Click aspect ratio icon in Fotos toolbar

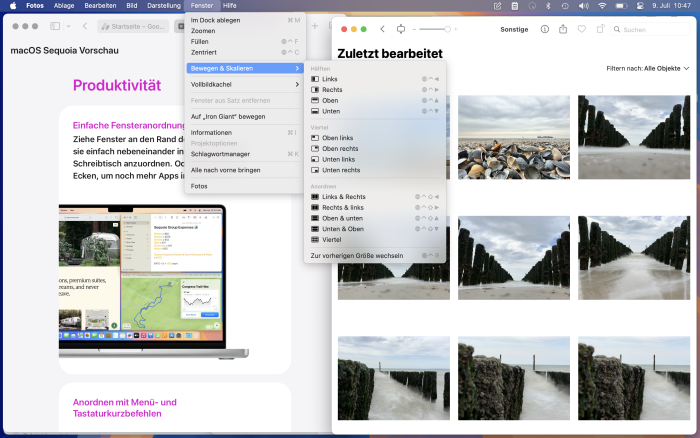click(401, 29)
